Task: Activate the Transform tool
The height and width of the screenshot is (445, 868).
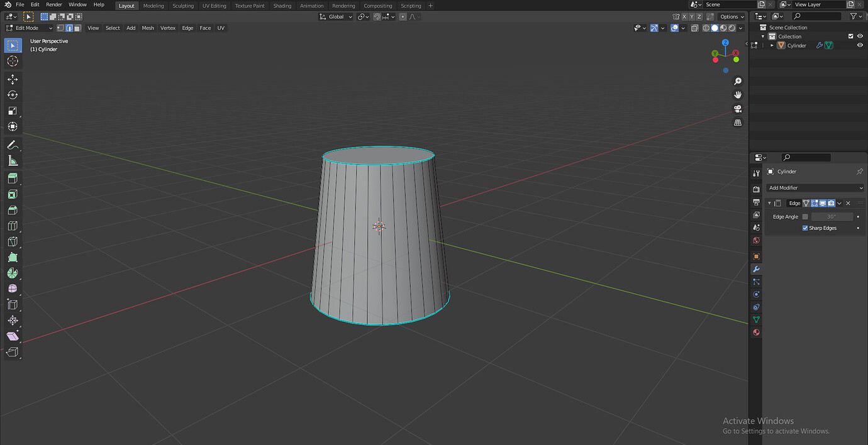Action: [13, 126]
